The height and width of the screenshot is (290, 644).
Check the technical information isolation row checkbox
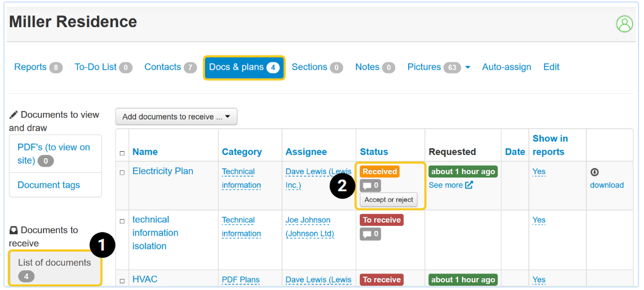pyautogui.click(x=122, y=220)
